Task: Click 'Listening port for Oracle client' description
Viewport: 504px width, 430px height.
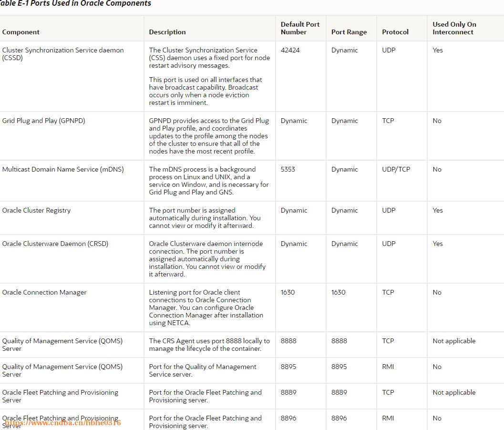Action: (206, 308)
